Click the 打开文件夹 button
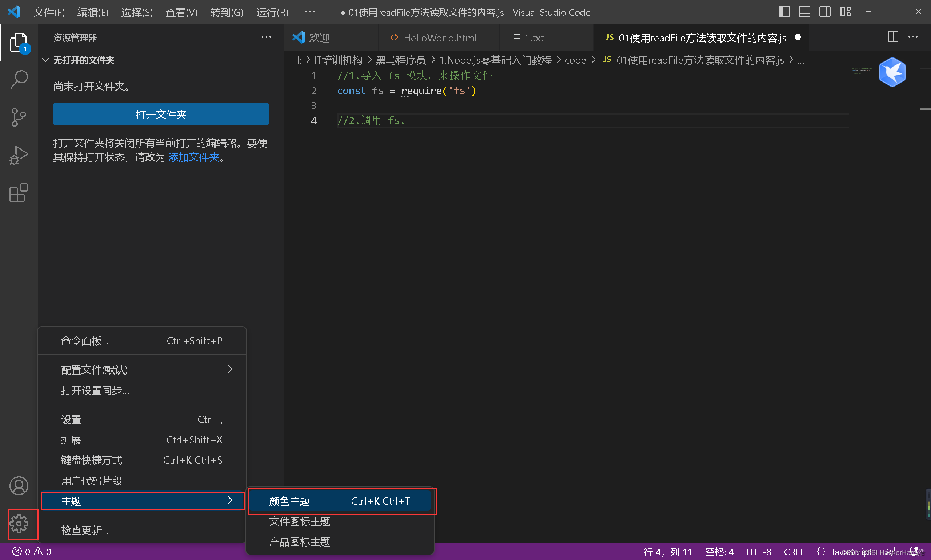931x560 pixels. click(161, 114)
